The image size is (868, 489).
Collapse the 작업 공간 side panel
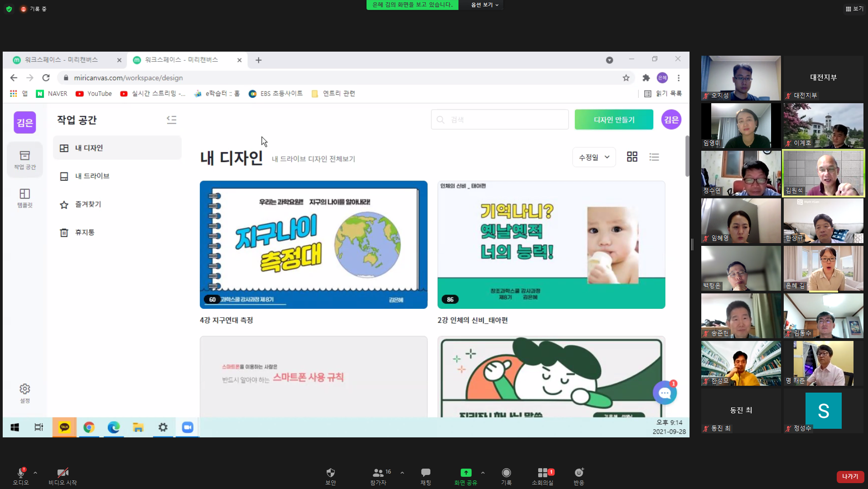pyautogui.click(x=171, y=120)
